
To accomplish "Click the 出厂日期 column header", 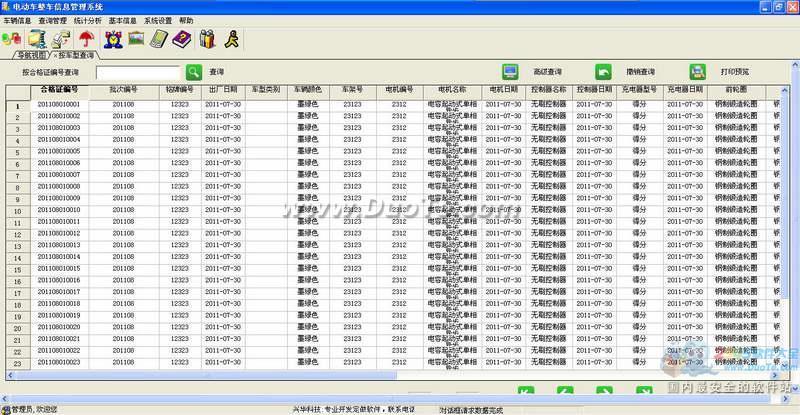I will tap(223, 90).
